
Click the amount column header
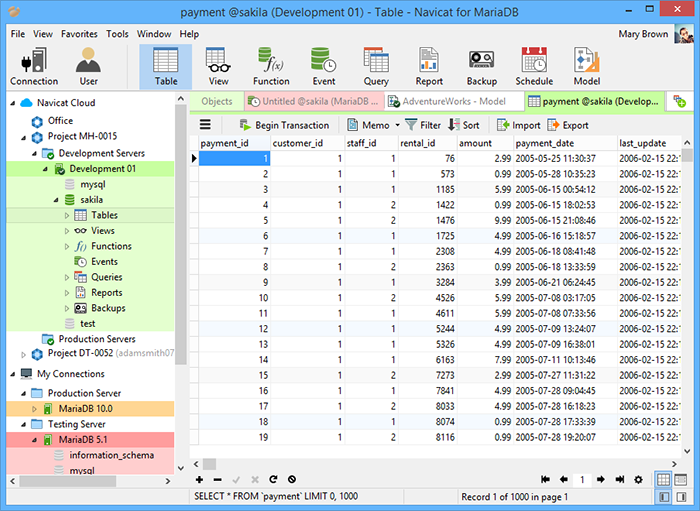[485, 143]
